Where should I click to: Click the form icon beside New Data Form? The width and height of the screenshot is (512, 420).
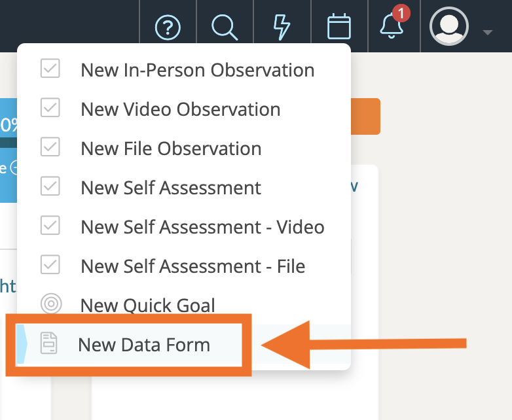point(50,344)
